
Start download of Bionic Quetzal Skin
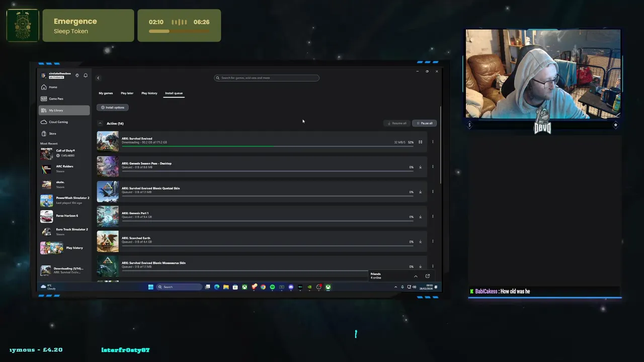click(421, 192)
